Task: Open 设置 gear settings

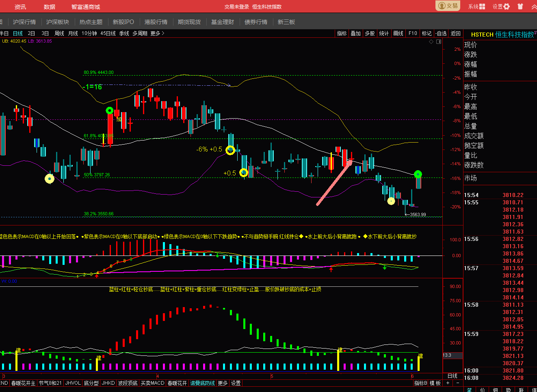Action: pyautogui.click(x=501, y=6)
